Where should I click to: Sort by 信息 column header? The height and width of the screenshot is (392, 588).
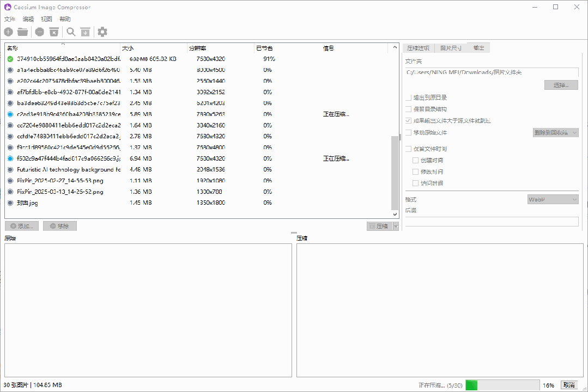(x=355, y=48)
